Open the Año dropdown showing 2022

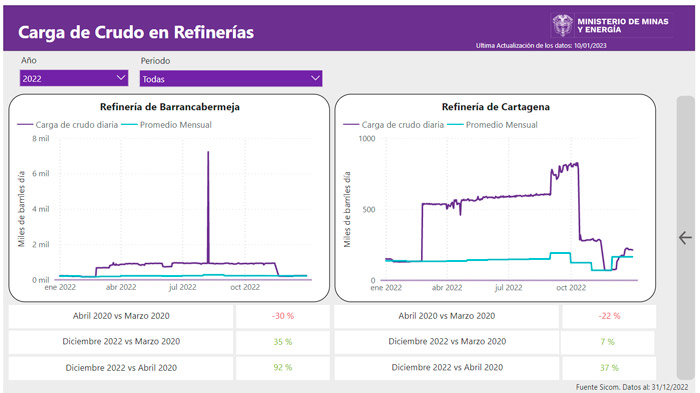coord(74,78)
